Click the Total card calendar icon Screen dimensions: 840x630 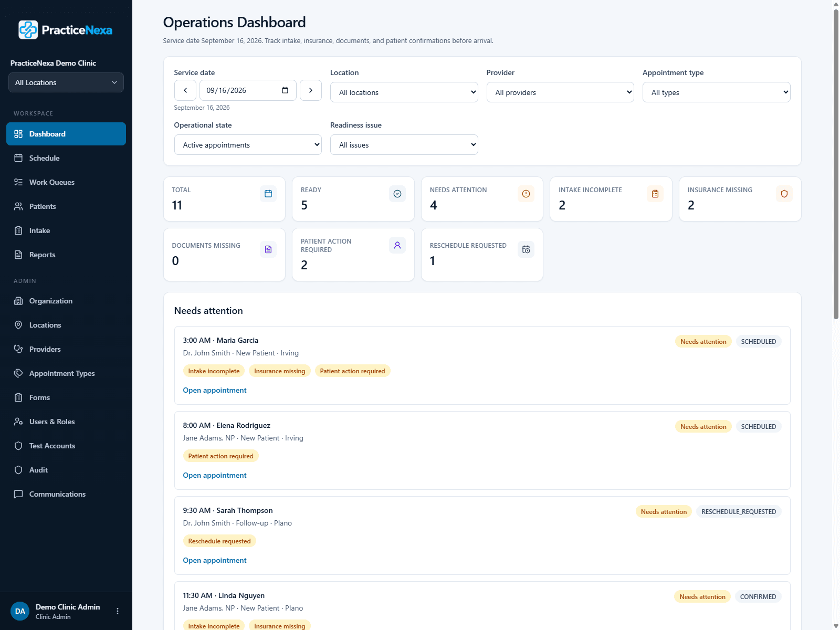[268, 194]
